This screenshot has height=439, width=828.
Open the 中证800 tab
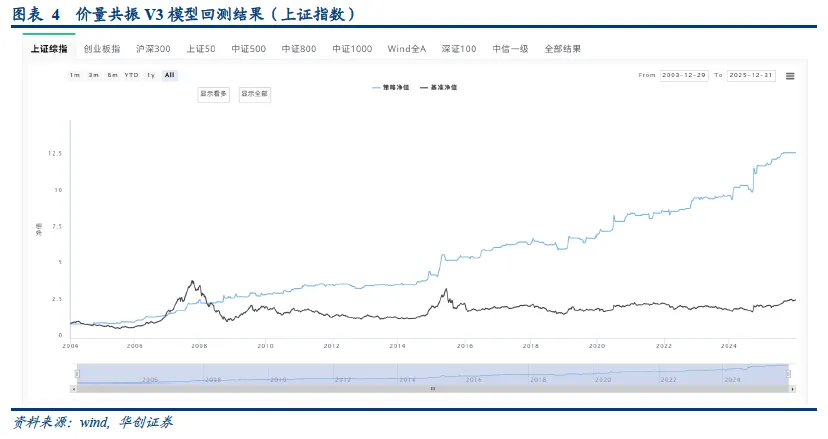coord(299,49)
